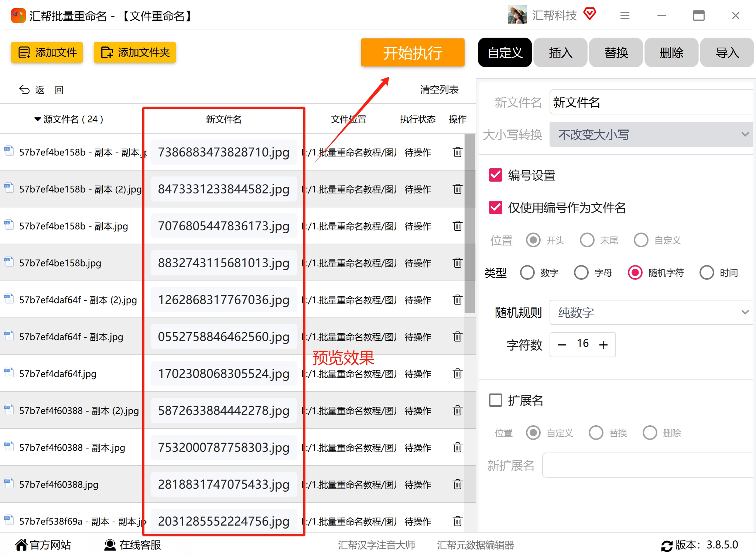Switch to the 替换 tab
The height and width of the screenshot is (557, 756).
pyautogui.click(x=616, y=53)
